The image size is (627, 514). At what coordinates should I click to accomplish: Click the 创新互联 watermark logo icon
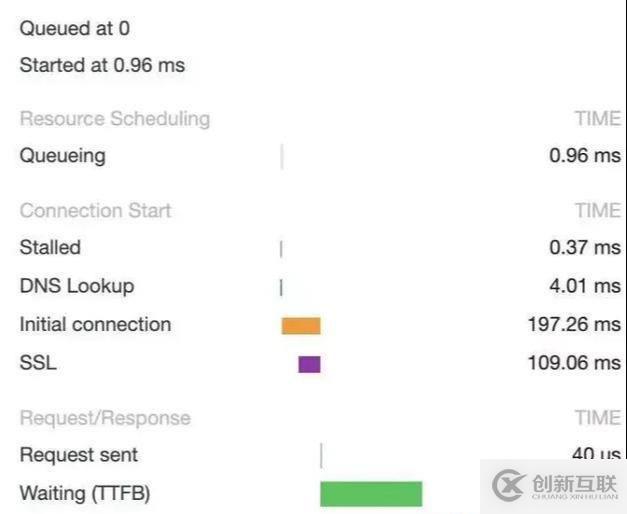coord(509,485)
